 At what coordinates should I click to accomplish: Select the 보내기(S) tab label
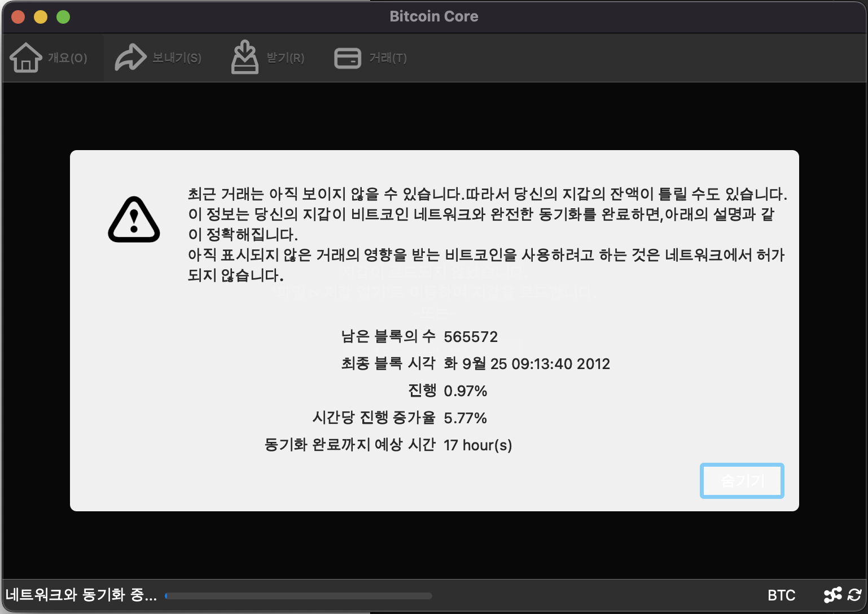coord(177,58)
